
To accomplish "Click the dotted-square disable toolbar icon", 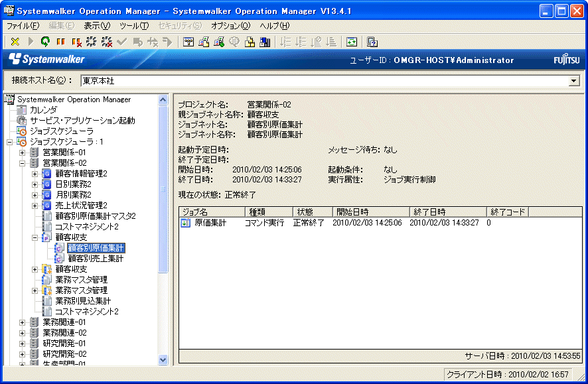I will pyautogui.click(x=91, y=42).
